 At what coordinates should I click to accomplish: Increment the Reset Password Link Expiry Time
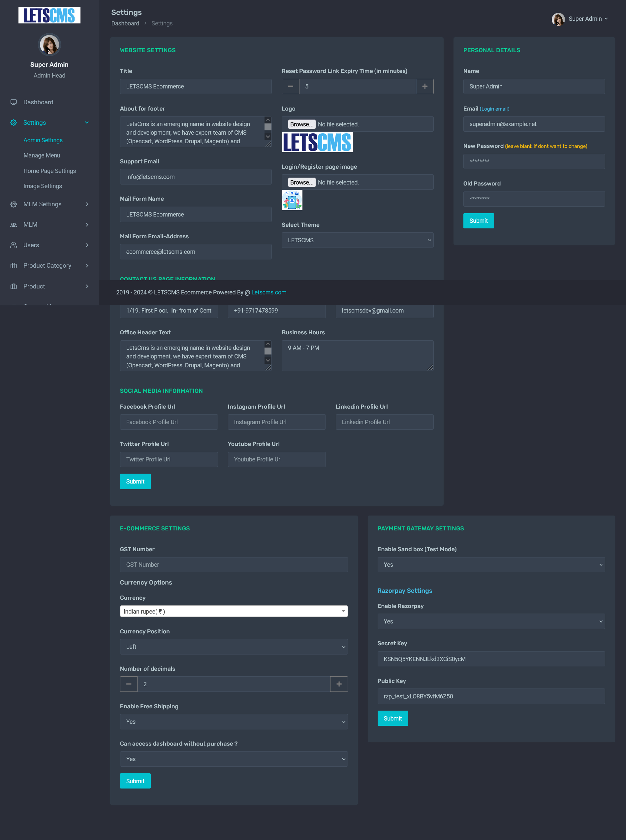pyautogui.click(x=424, y=86)
